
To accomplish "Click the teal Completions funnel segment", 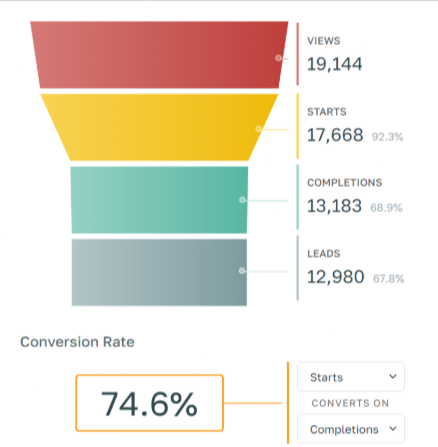I will 159,200.
